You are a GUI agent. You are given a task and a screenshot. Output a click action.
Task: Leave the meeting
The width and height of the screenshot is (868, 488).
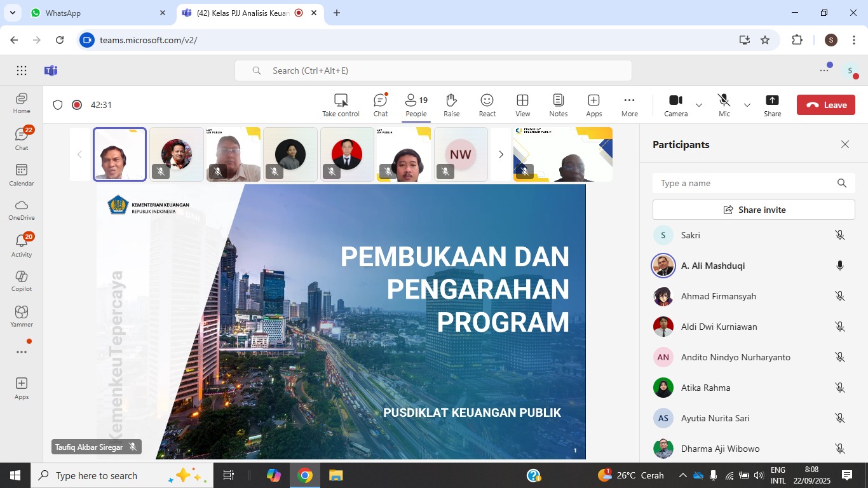[x=826, y=105]
